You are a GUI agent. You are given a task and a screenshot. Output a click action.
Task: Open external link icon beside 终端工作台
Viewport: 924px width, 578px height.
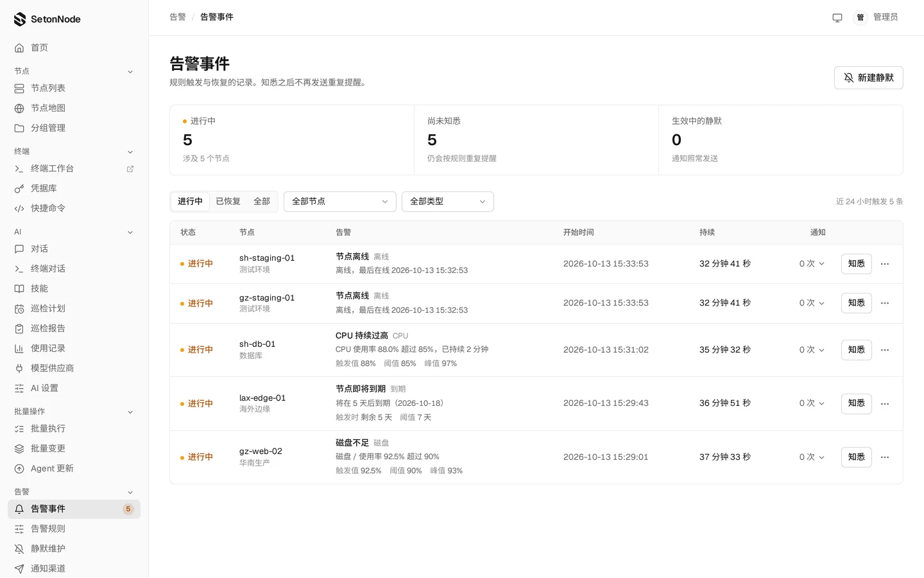(130, 169)
